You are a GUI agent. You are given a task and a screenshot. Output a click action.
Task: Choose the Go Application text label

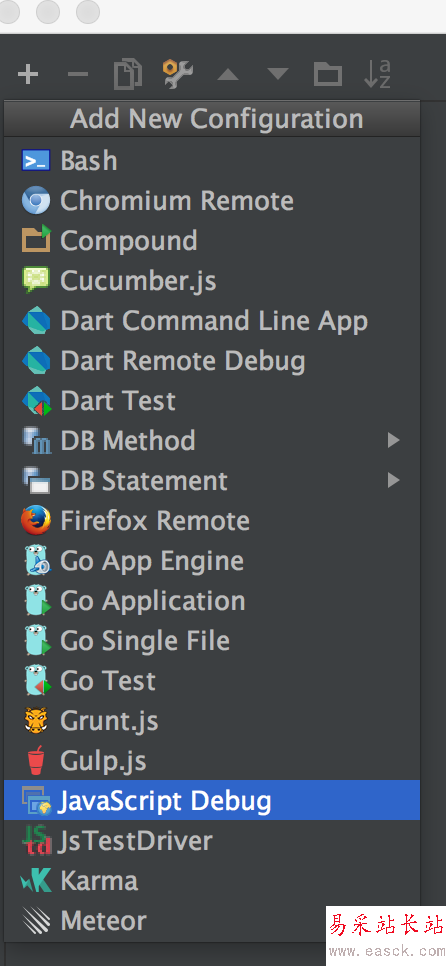pos(153,602)
